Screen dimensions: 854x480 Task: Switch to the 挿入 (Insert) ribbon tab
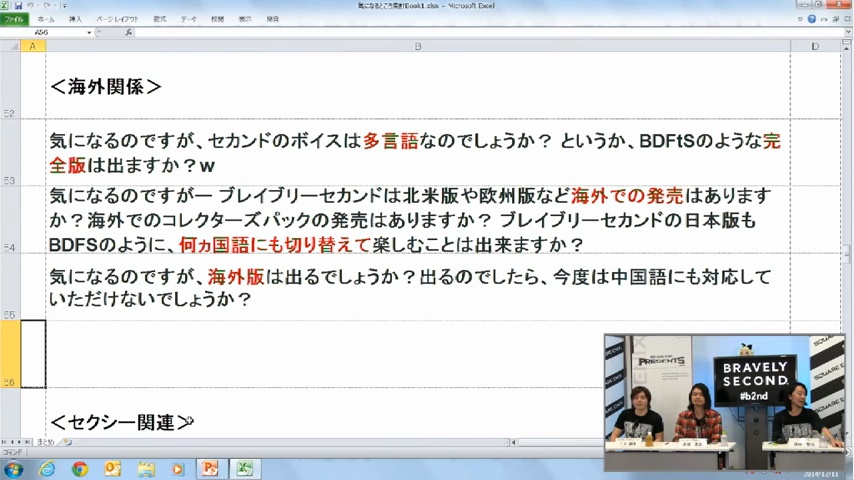coord(75,19)
